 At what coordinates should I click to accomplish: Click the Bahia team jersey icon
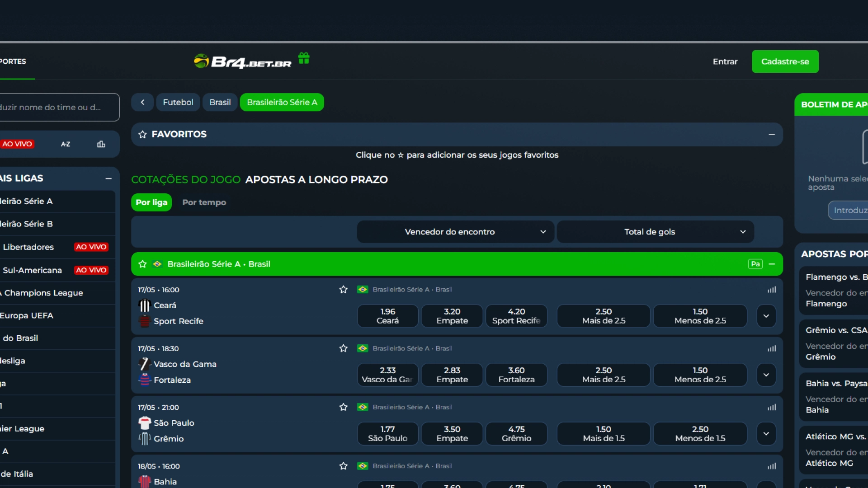click(x=144, y=481)
